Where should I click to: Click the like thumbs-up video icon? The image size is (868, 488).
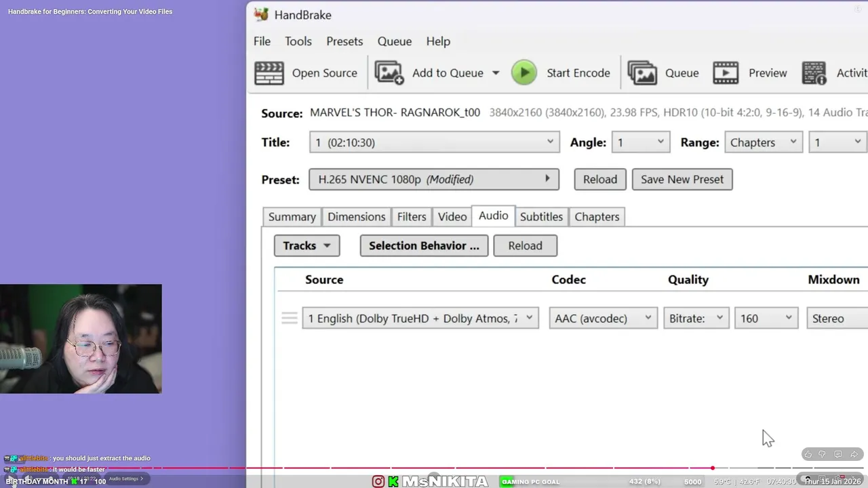coord(808,454)
